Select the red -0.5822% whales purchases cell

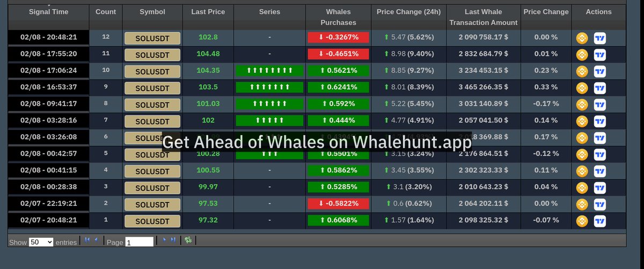[x=339, y=204]
